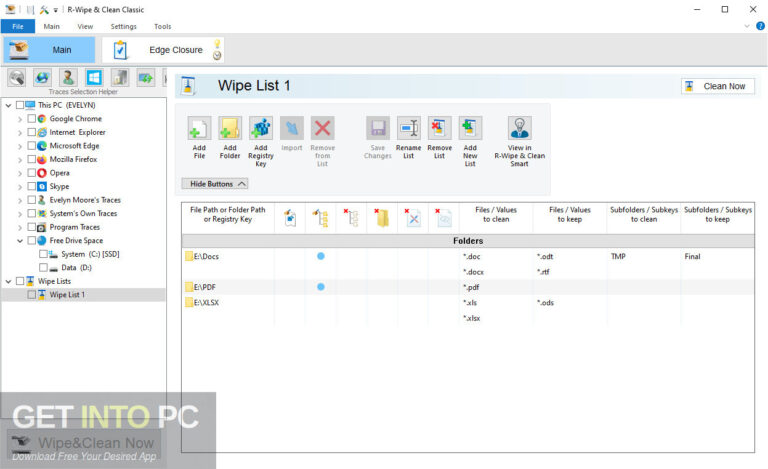The width and height of the screenshot is (768, 469).
Task: Open the Settings menu
Action: 123,26
